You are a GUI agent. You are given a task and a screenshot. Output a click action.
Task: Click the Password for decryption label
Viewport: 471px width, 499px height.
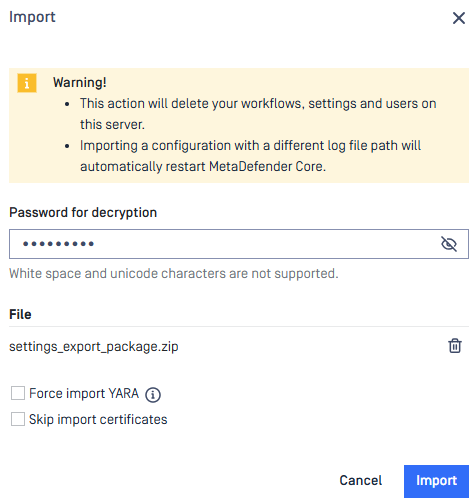coord(83,213)
